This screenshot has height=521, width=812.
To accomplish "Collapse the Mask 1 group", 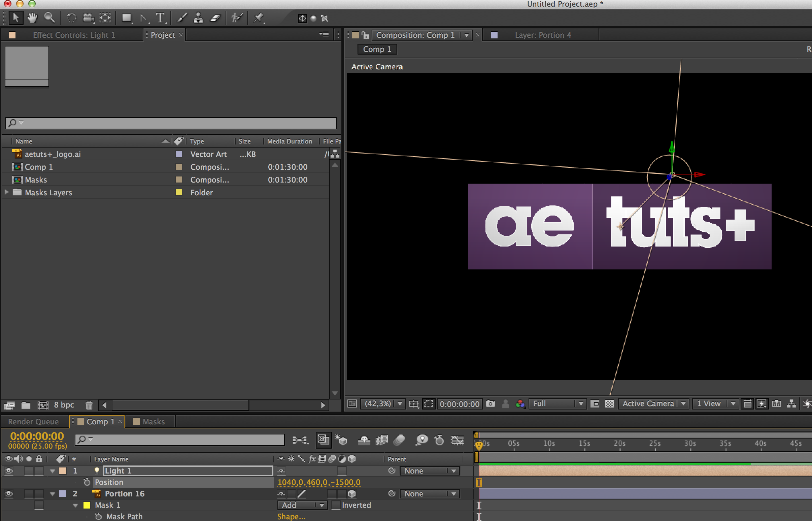I will pos(75,506).
